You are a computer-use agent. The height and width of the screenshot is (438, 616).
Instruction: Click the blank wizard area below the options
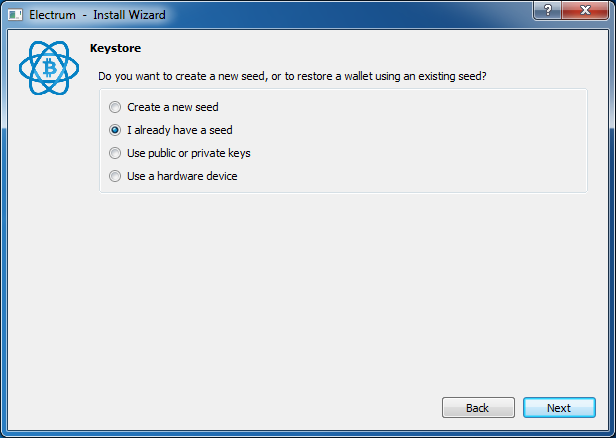tap(306, 295)
